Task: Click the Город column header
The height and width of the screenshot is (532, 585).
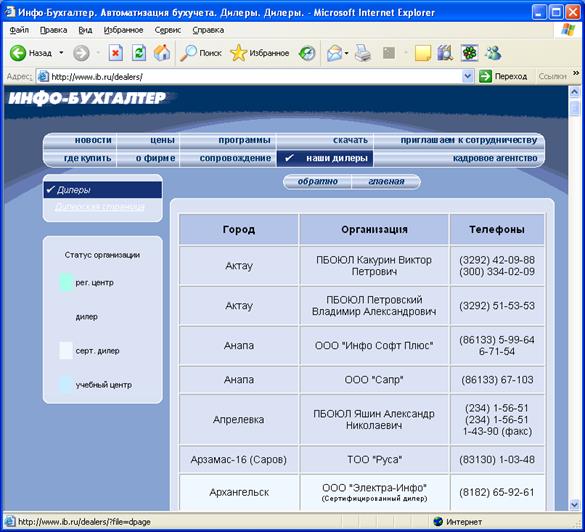Action: 239,229
